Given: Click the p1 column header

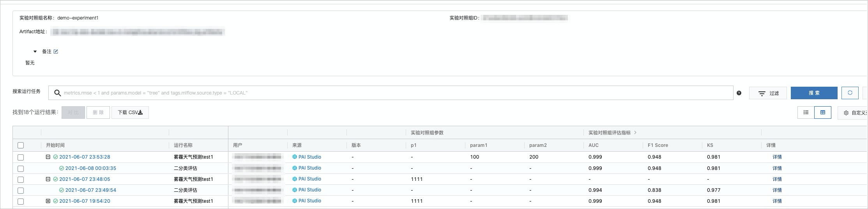Looking at the screenshot, I should pyautogui.click(x=414, y=145).
